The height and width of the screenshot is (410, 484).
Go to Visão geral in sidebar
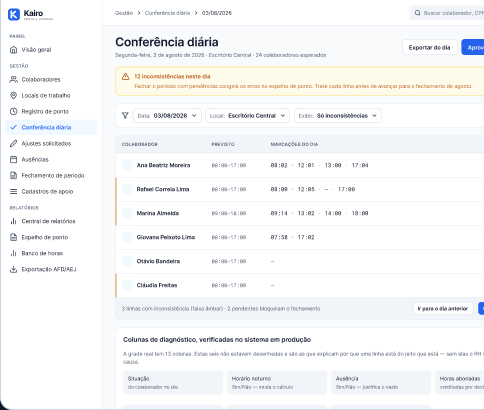51,50
